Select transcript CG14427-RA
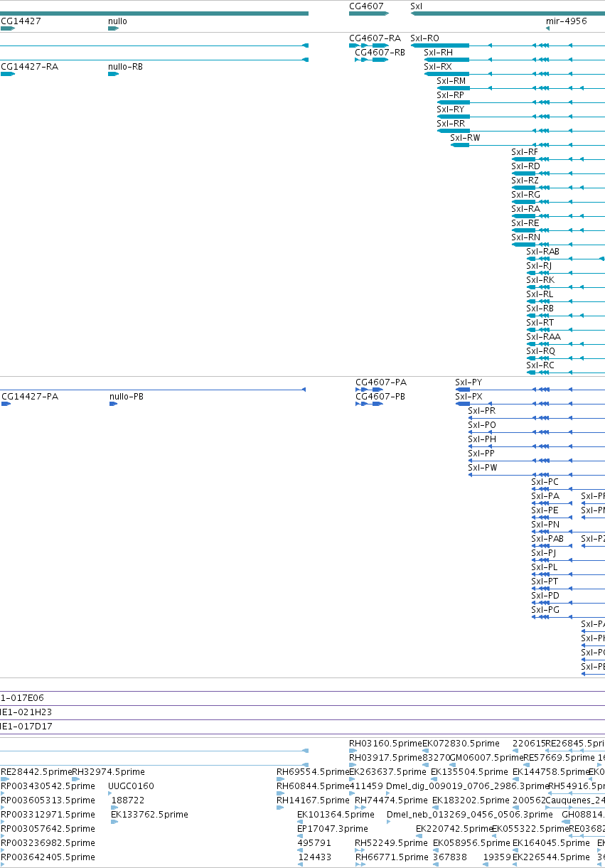The height and width of the screenshot is (868, 605). coord(29,67)
